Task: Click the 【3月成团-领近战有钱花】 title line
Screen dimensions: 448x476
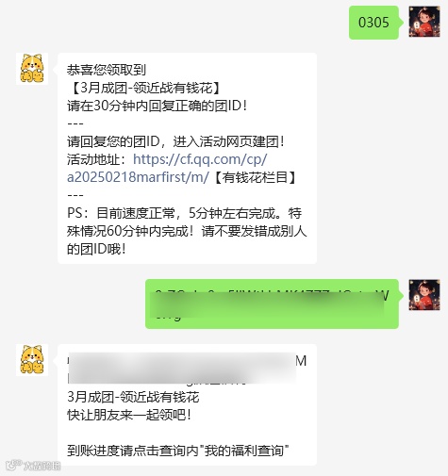Action: [144, 88]
